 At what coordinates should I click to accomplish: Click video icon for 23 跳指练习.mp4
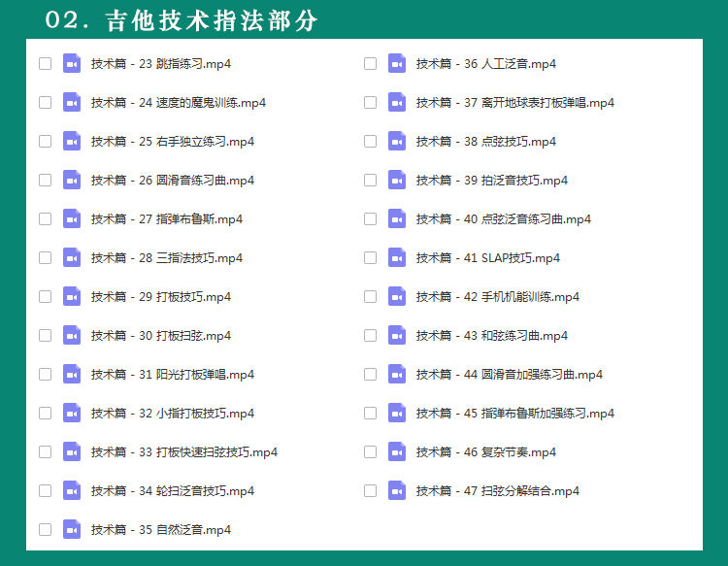pos(72,64)
